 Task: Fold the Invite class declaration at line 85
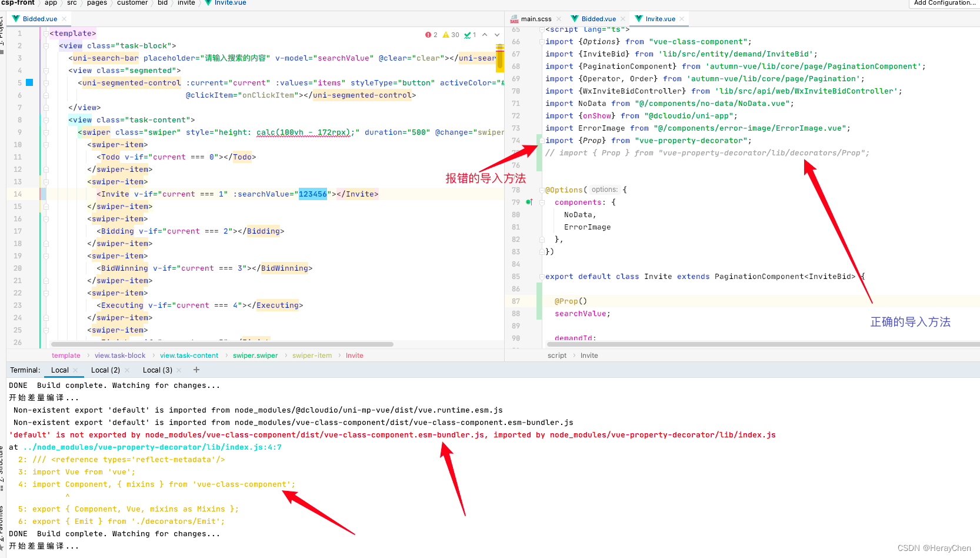[542, 277]
